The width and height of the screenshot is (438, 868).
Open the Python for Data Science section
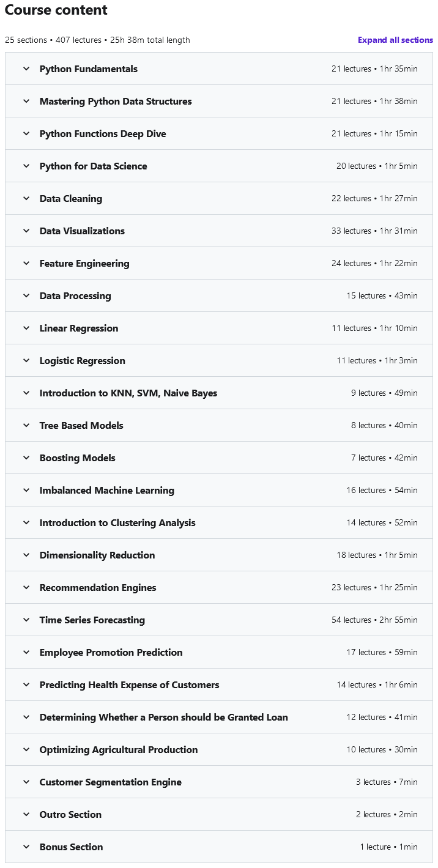point(93,166)
